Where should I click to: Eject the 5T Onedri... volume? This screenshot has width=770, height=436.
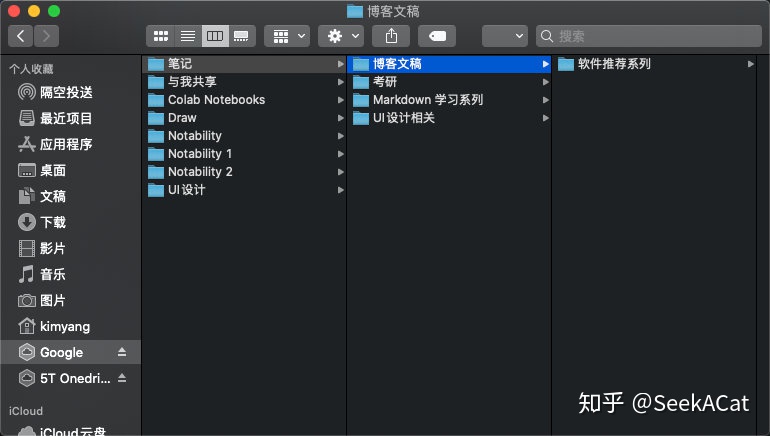122,378
